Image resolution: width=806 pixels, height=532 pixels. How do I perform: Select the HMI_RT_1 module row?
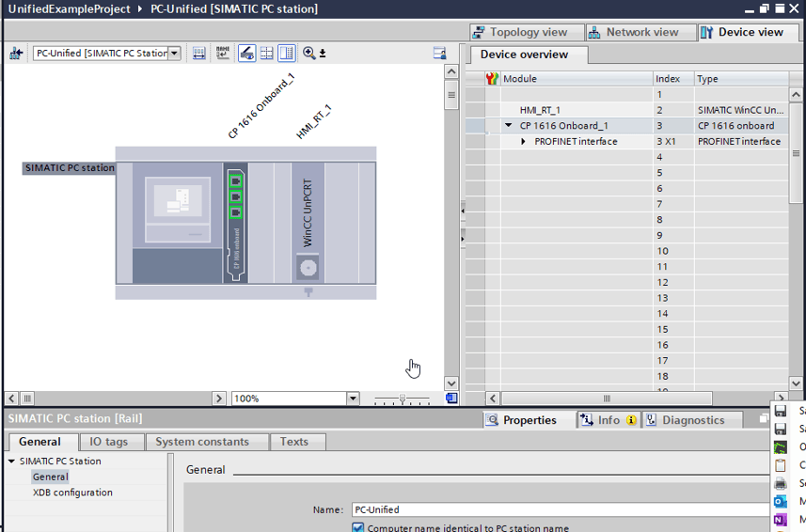coord(626,110)
